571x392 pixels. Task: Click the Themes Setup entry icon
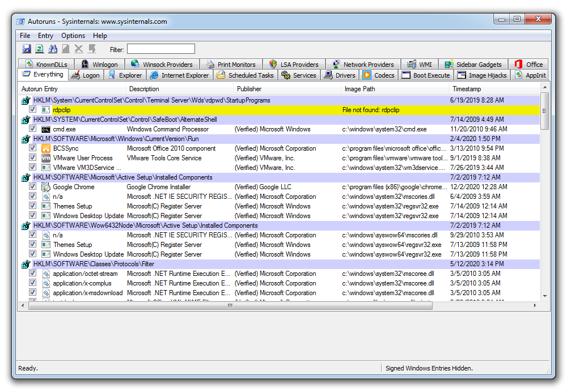(x=45, y=206)
